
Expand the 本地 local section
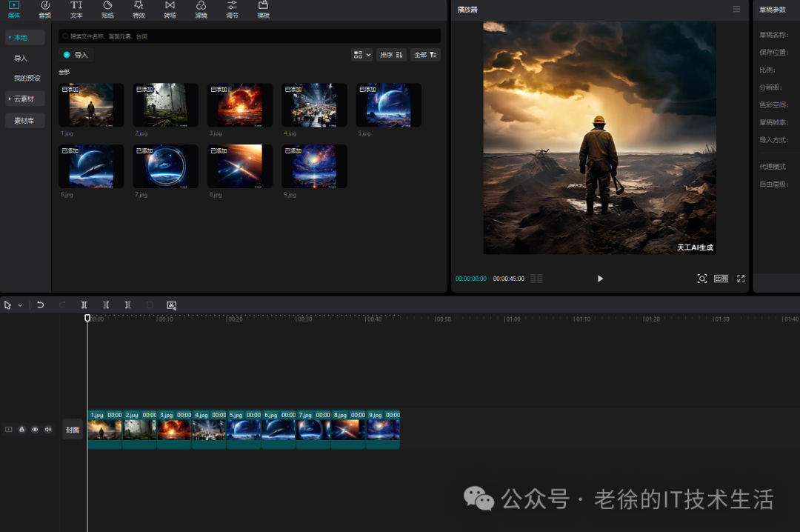point(25,37)
